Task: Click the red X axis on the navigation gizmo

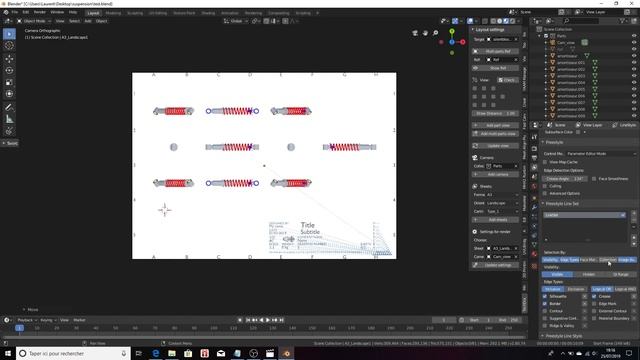Action: (x=463, y=42)
